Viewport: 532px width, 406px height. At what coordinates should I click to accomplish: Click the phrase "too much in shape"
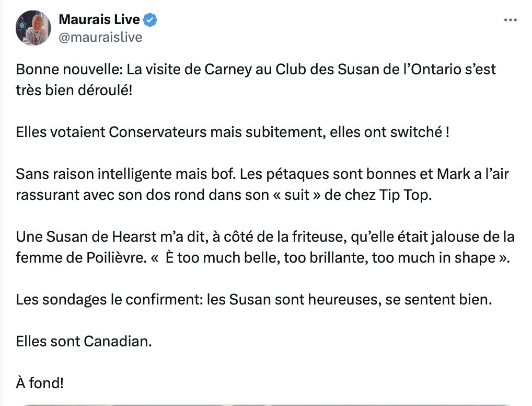(434, 258)
